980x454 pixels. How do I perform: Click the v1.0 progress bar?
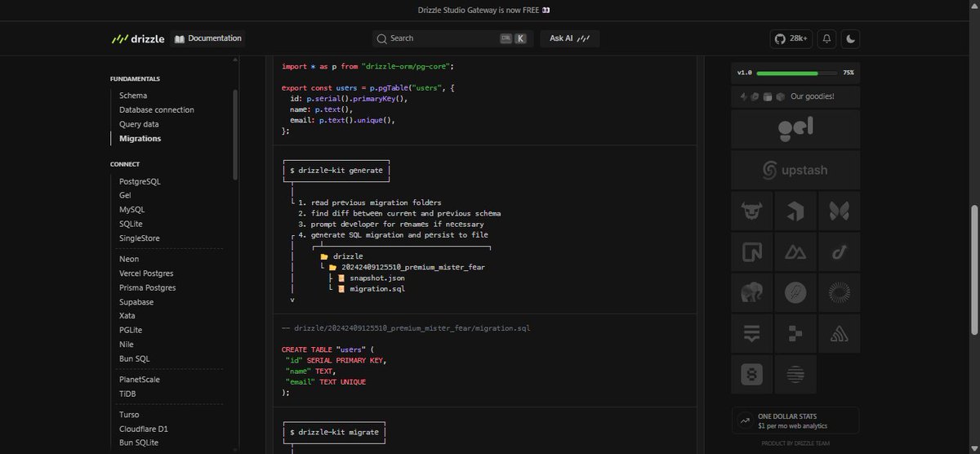(x=797, y=73)
